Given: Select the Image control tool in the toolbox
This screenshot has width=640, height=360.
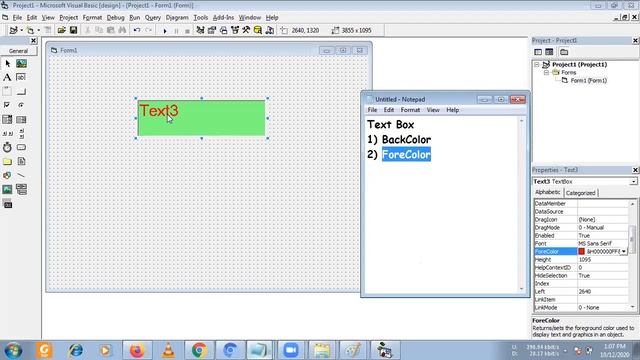Looking at the screenshot, I should pos(7,189).
